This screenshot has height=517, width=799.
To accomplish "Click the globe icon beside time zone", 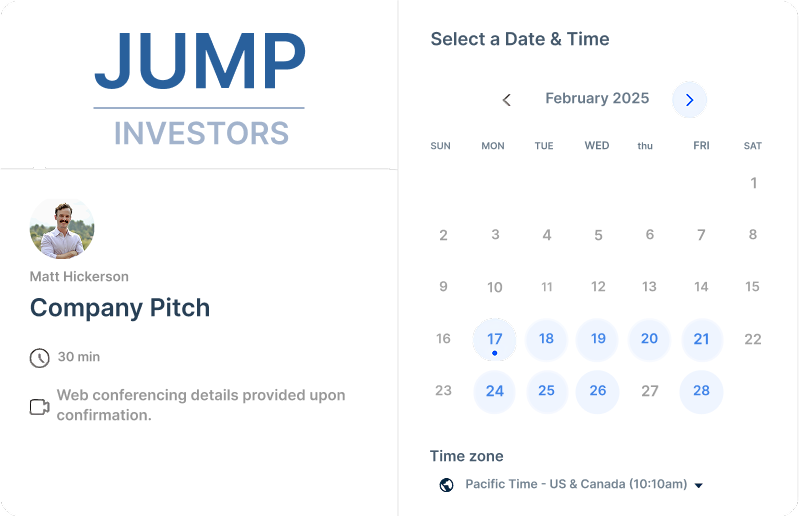I will coord(446,485).
